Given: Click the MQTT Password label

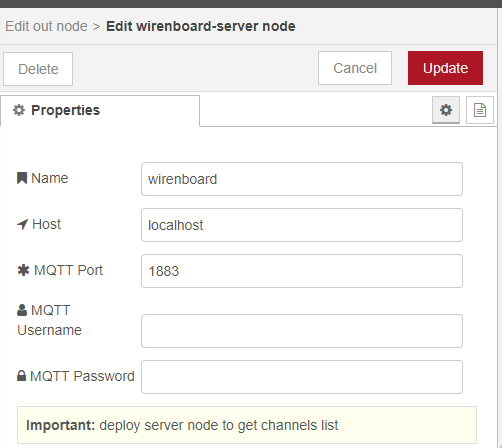Looking at the screenshot, I should [76, 376].
